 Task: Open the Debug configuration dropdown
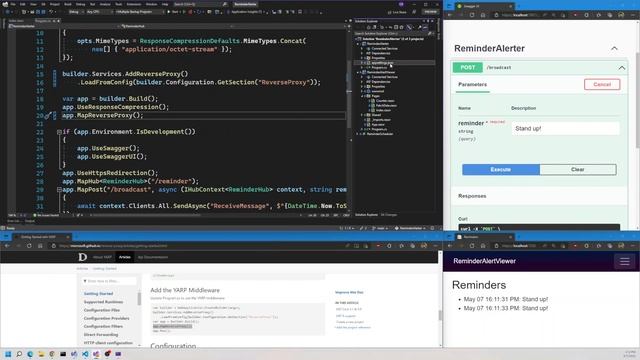point(76,12)
